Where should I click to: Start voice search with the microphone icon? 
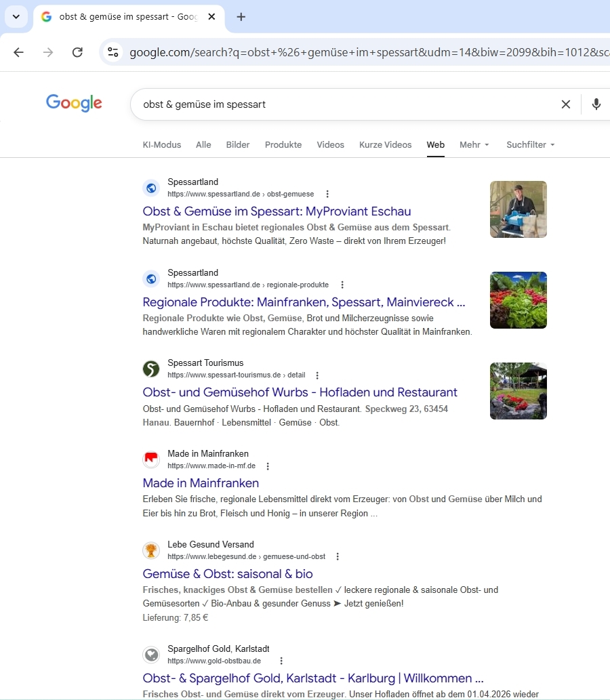click(x=596, y=104)
